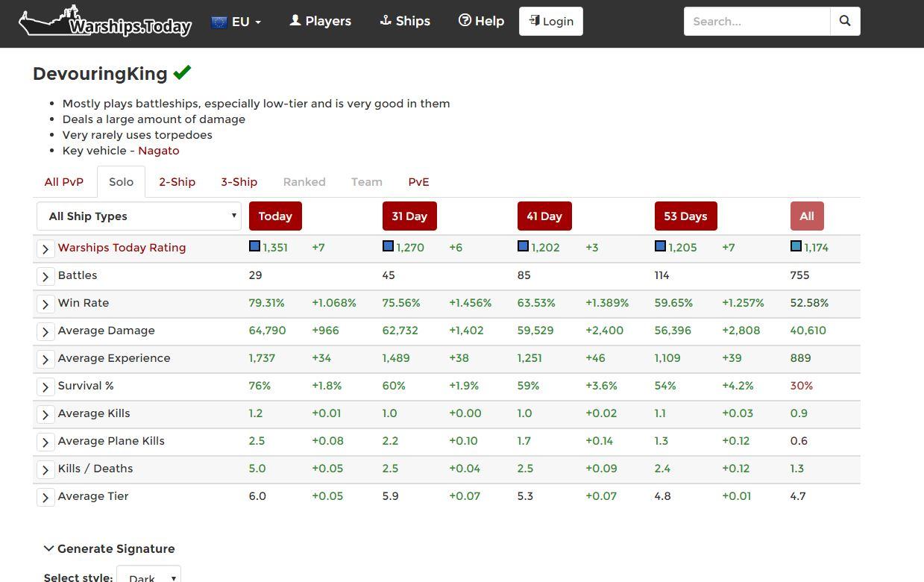Image resolution: width=924 pixels, height=582 pixels.
Task: Expand the Survival % row
Action: tap(45, 387)
